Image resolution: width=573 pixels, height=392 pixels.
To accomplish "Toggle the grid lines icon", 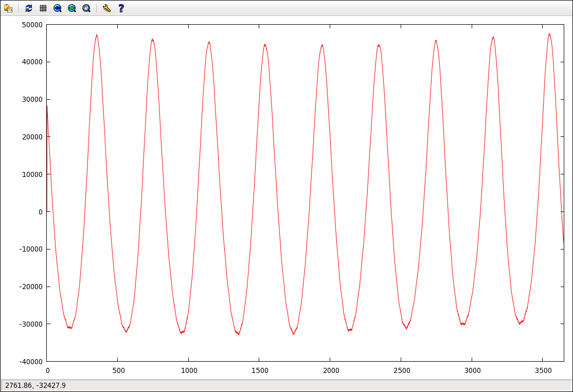I will 43,8.
